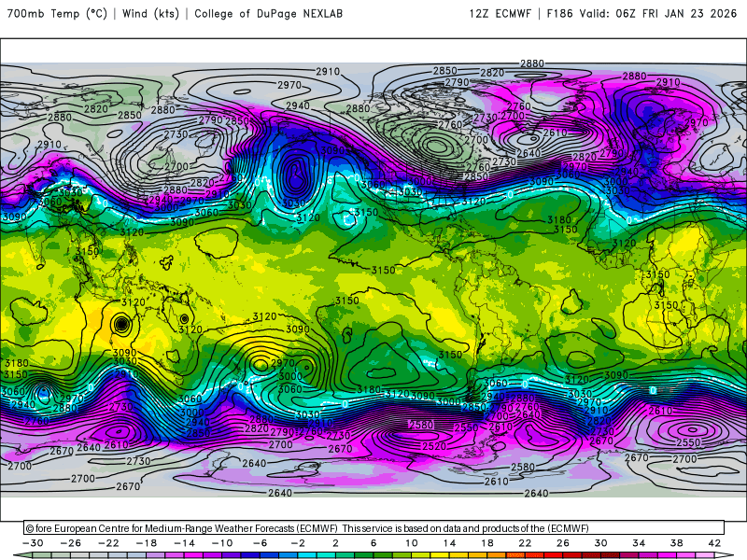
Task: Click the "6" colorbar label
Action: pos(373,543)
